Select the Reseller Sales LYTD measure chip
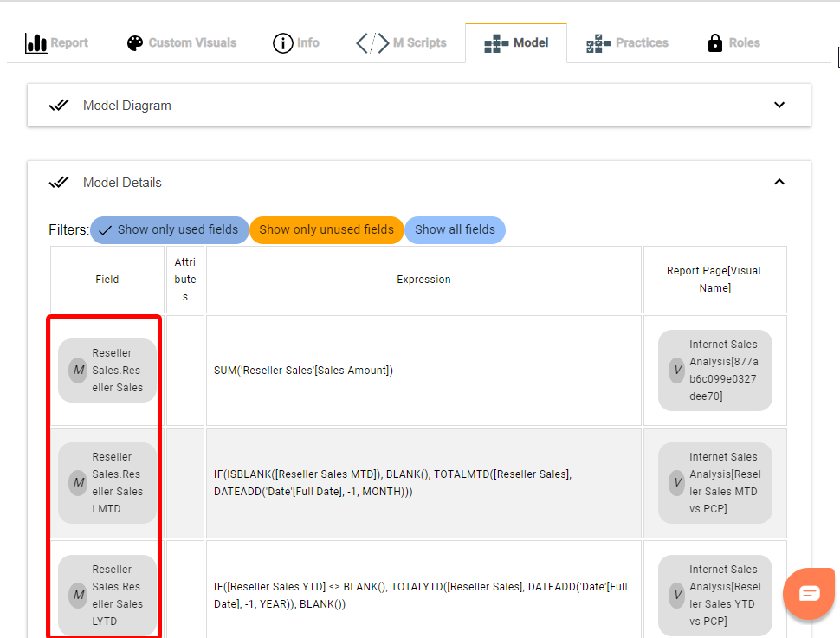The width and height of the screenshot is (840, 638). click(x=107, y=595)
